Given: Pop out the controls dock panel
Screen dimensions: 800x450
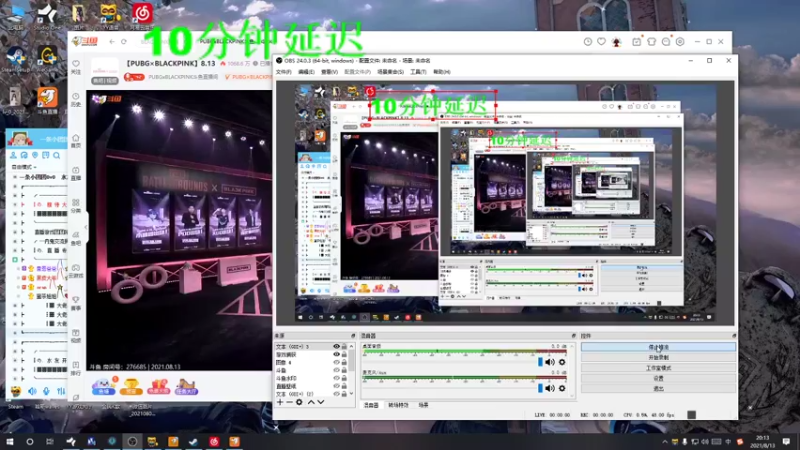Looking at the screenshot, I should click(x=734, y=336).
